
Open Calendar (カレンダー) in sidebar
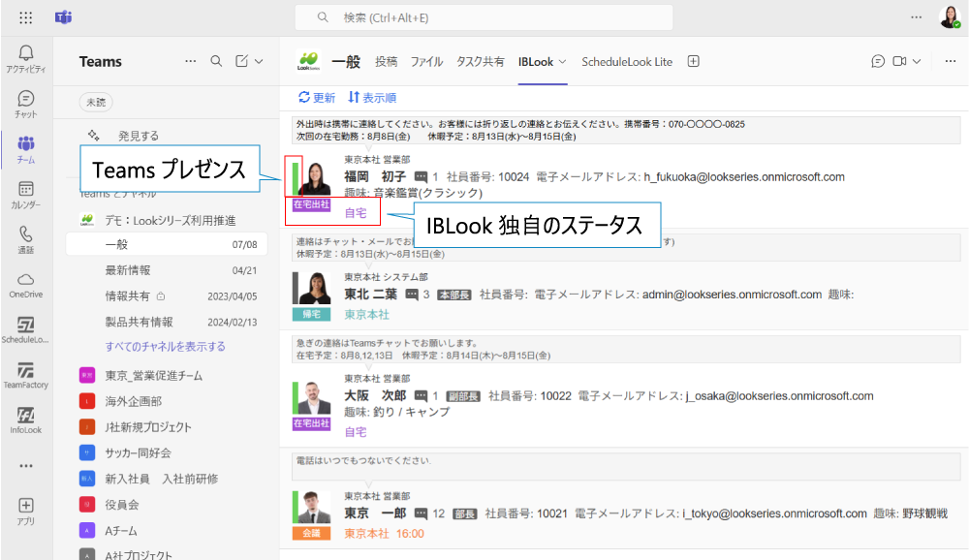pyautogui.click(x=26, y=195)
